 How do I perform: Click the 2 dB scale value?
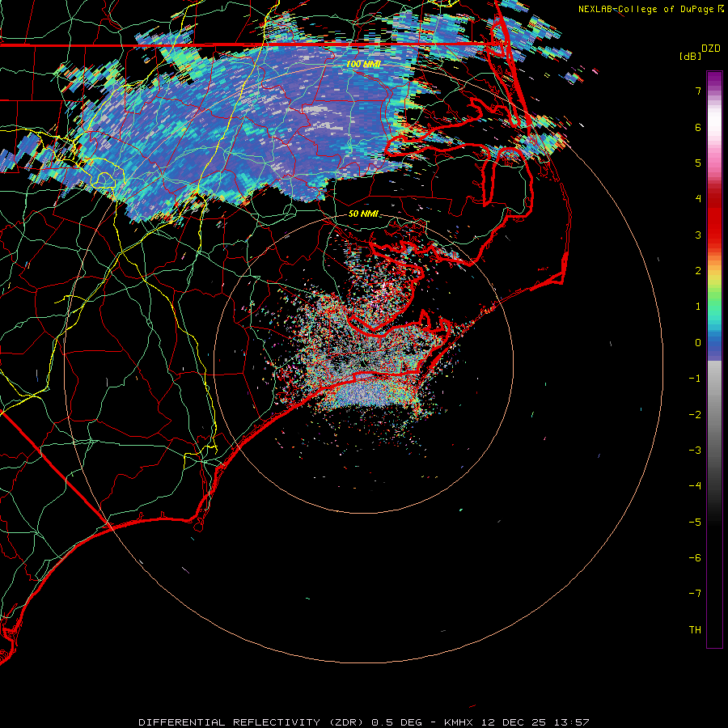coord(698,271)
